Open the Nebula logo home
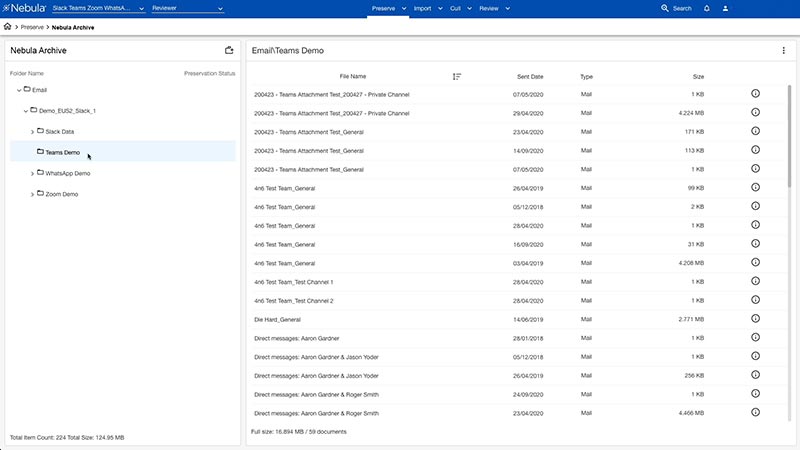The image size is (800, 450). click(24, 8)
